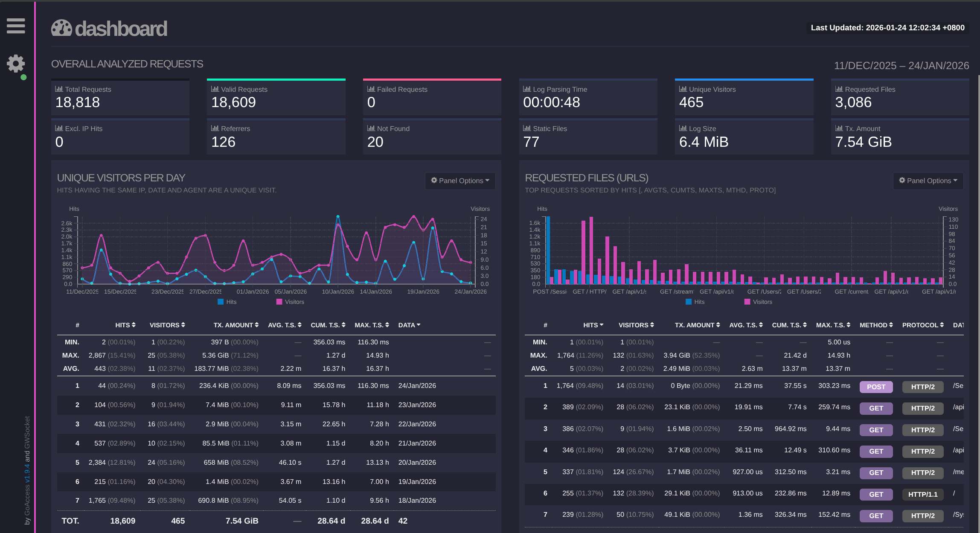Click Log Size bar chart icon
The width and height of the screenshot is (980, 533).
pyautogui.click(x=683, y=128)
